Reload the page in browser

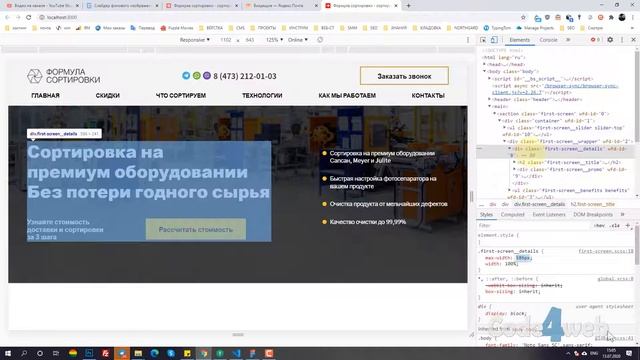pos(29,17)
